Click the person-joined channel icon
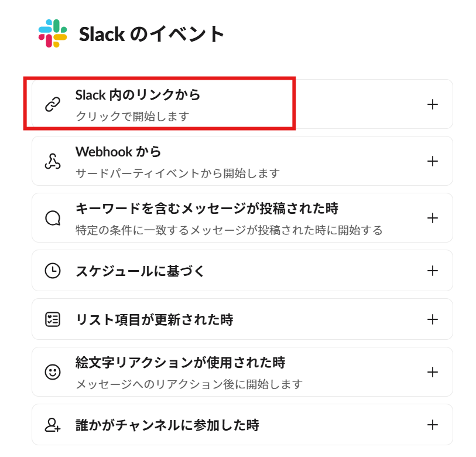This screenshot has height=457, width=476. (53, 425)
